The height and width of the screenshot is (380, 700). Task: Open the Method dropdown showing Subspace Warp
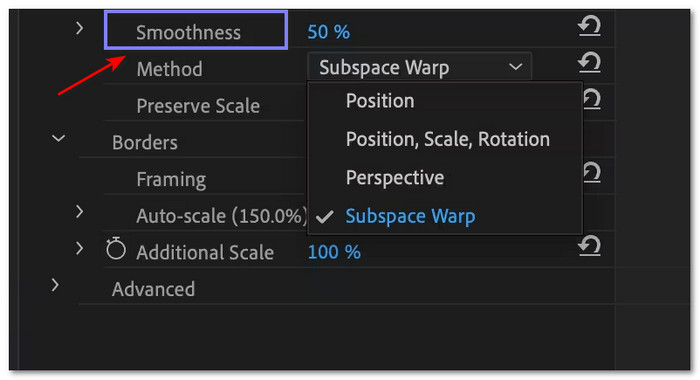tap(419, 67)
